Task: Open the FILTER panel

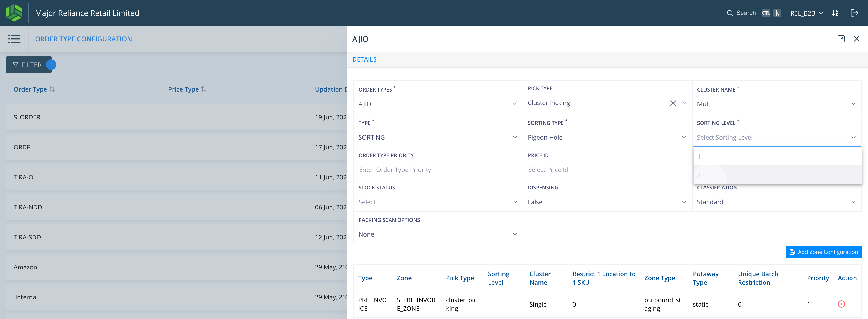Action: (29, 64)
